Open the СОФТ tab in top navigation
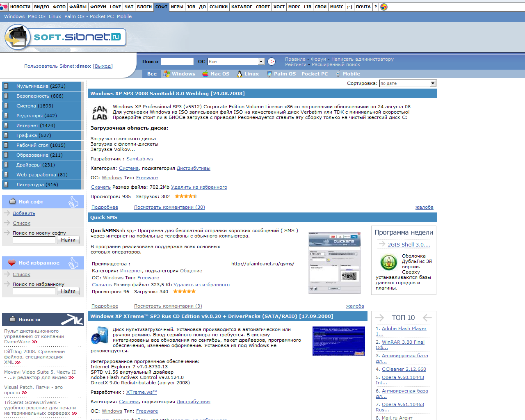525x420 pixels. tap(161, 7)
